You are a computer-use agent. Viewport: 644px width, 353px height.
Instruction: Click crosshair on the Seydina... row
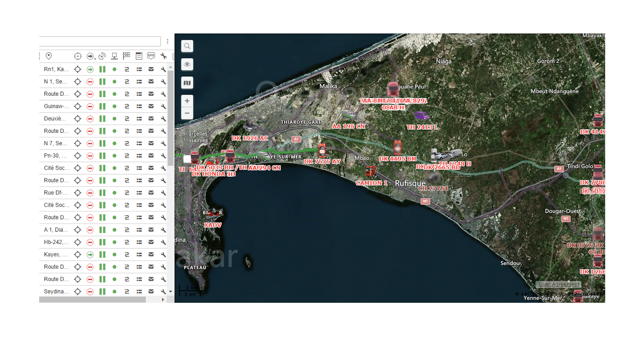(x=78, y=291)
